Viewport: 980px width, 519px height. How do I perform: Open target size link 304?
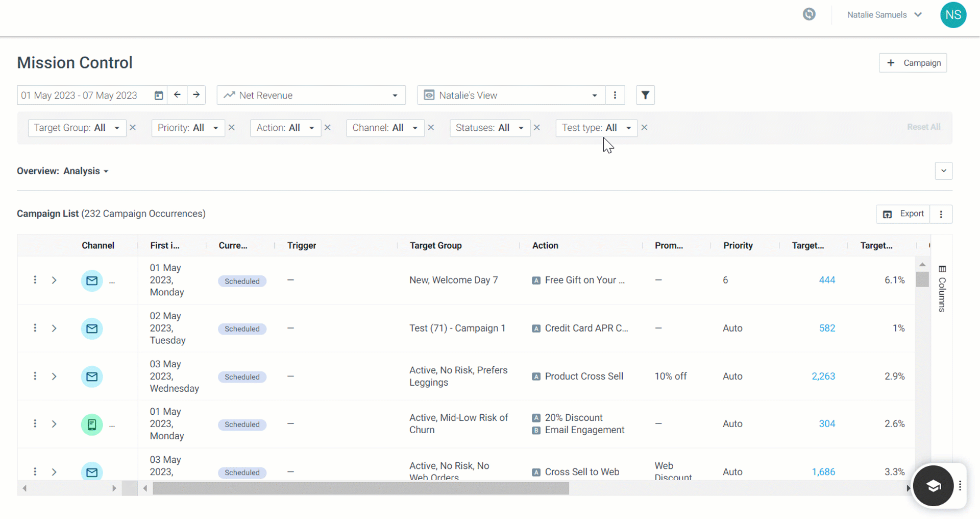[x=827, y=423]
